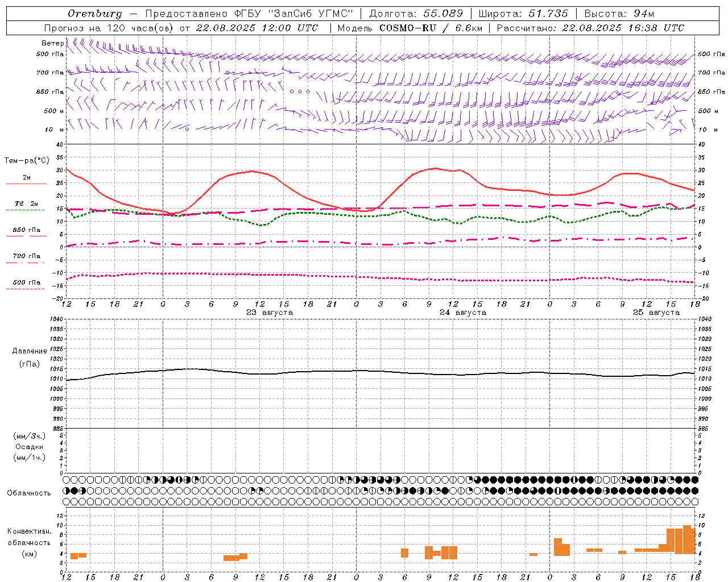This screenshot has width=728, height=582.
Task: Click "700 гПа" entry in temperature legend
Action: pyautogui.click(x=26, y=256)
